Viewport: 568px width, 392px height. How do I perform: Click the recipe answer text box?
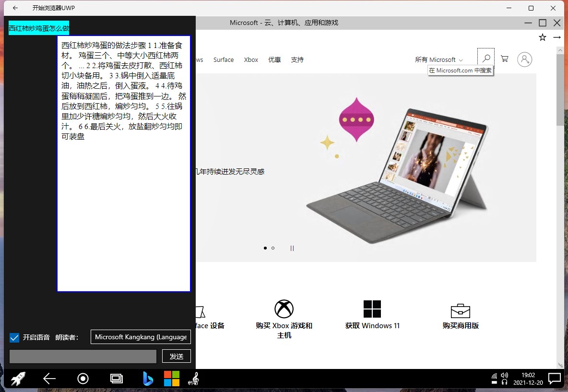[123, 164]
